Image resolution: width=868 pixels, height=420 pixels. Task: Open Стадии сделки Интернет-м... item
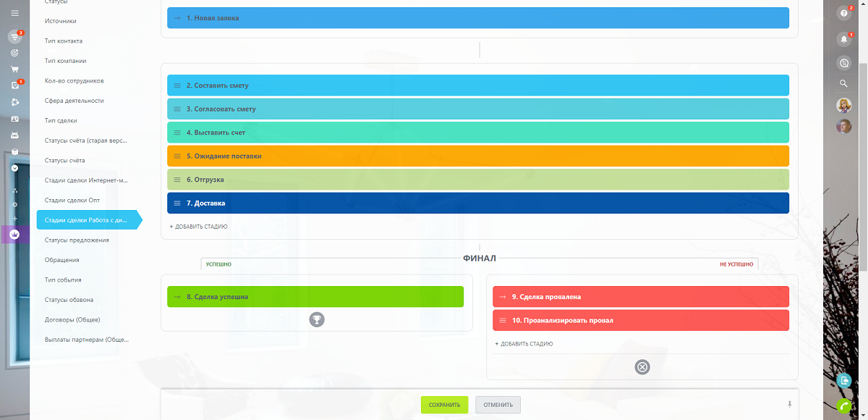pos(86,180)
